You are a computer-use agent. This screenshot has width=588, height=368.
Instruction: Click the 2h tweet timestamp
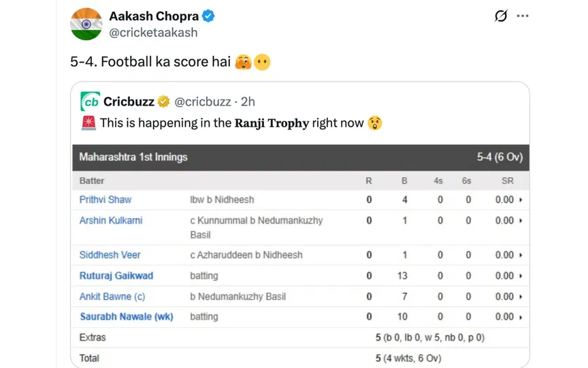(x=248, y=102)
